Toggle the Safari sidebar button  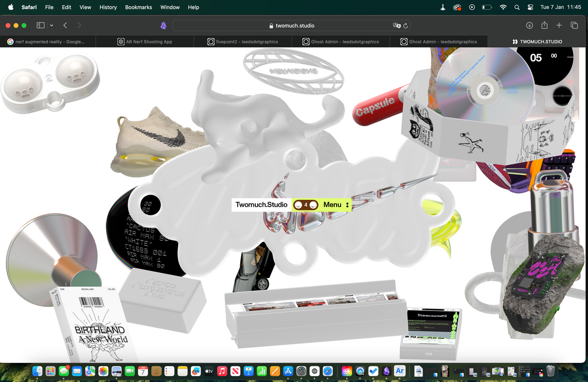[41, 25]
